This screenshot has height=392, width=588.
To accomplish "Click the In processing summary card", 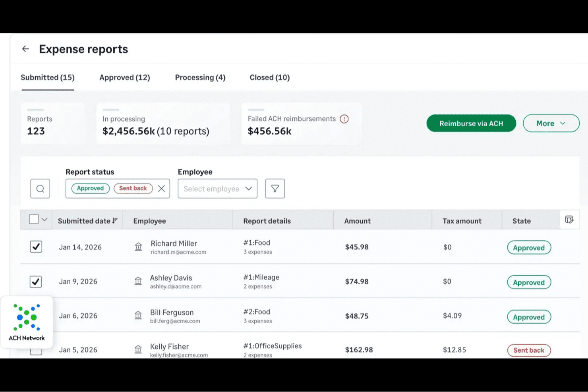I will tap(163, 124).
